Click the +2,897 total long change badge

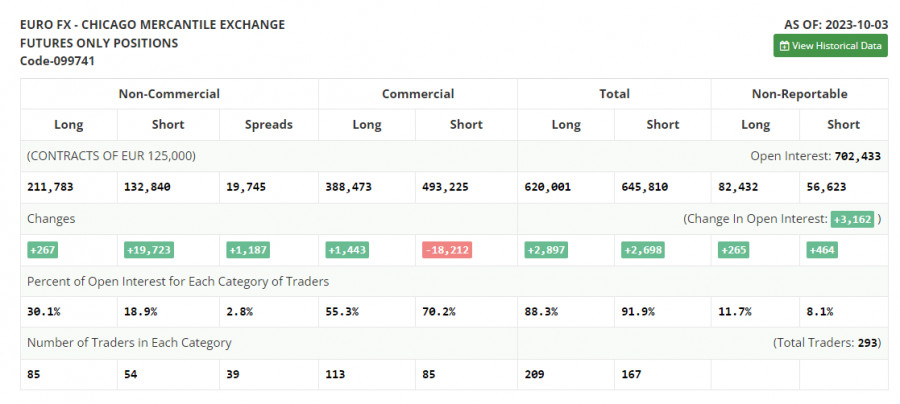tap(546, 250)
